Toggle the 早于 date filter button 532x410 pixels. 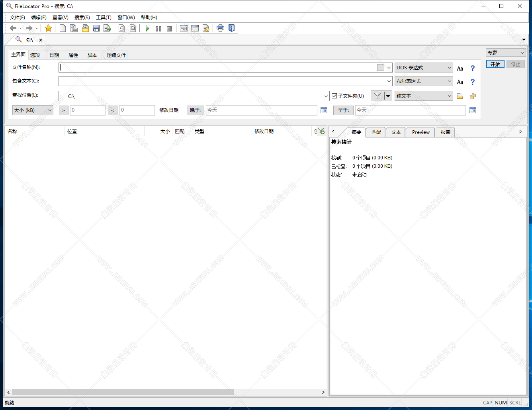(x=343, y=110)
